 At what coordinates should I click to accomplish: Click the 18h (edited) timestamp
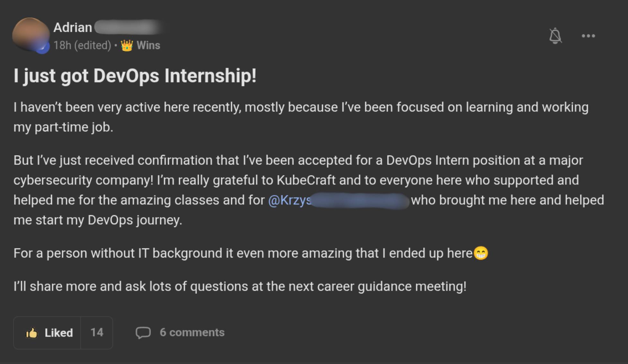click(x=82, y=46)
